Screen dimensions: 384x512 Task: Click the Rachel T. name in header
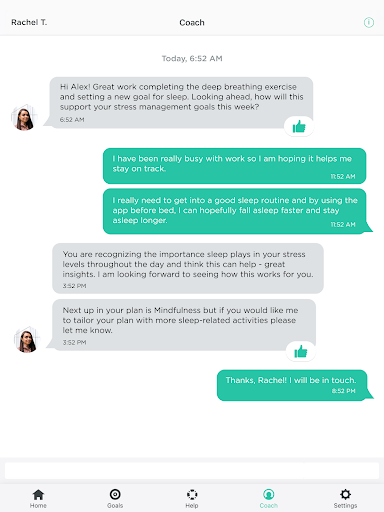coord(29,22)
